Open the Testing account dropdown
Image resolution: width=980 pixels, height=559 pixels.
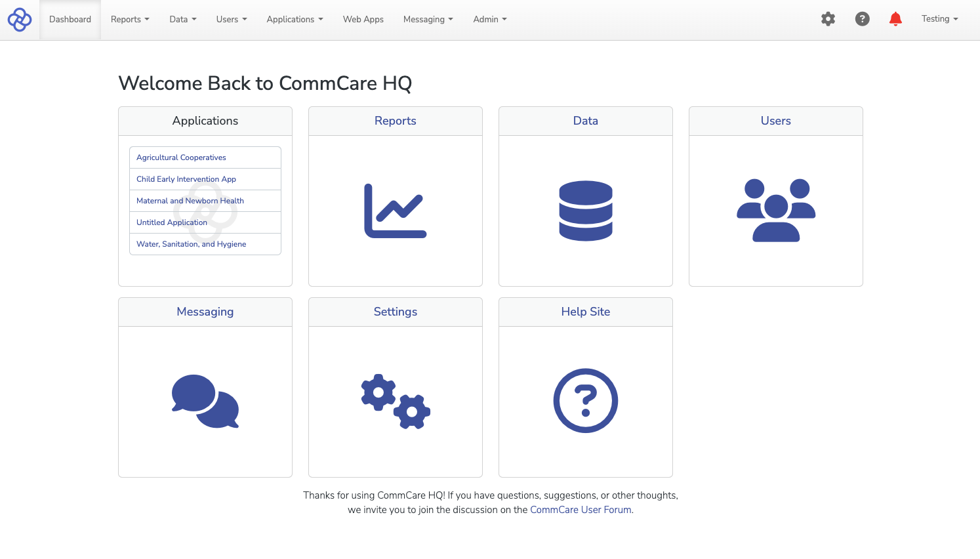939,19
